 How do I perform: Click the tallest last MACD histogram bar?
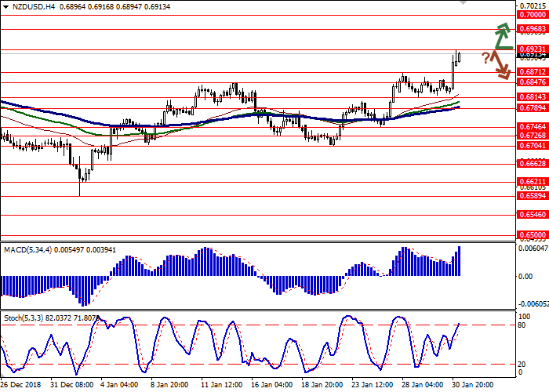pyautogui.click(x=459, y=260)
